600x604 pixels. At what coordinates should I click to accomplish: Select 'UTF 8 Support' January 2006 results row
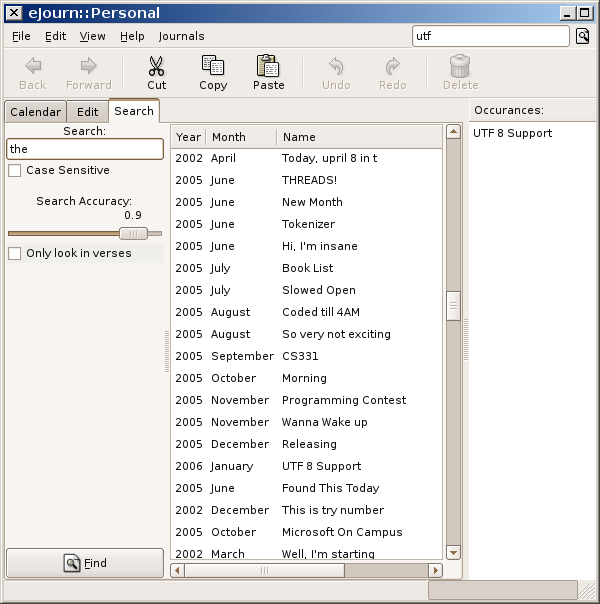(x=307, y=466)
